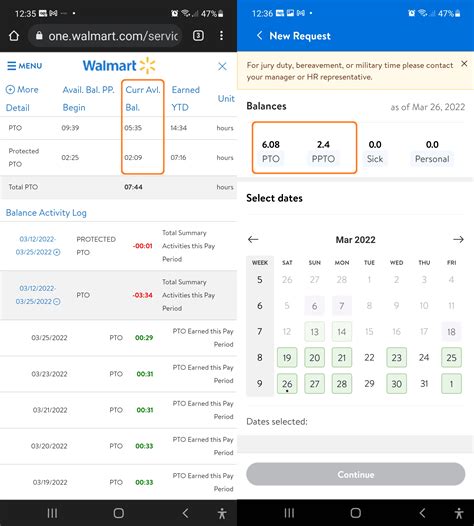Image resolution: width=474 pixels, height=526 pixels.
Task: Select the 03/25/2022 PTO earned 00:29 entry
Action: [x=118, y=338]
